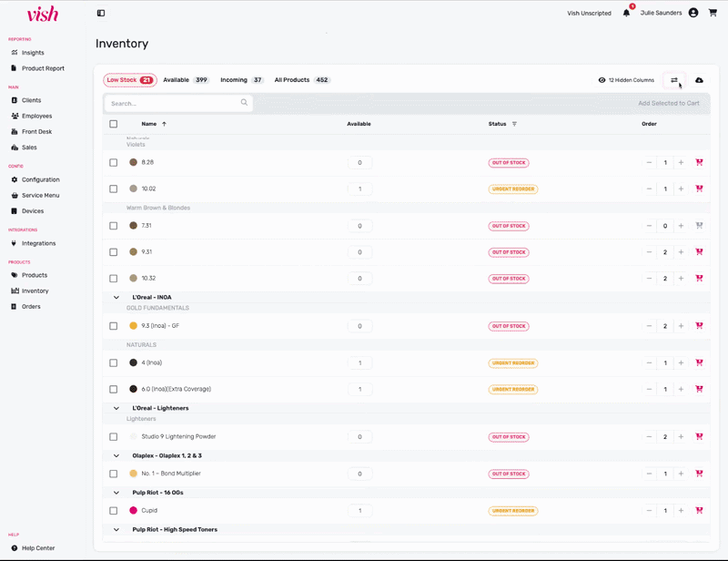Tick the checkbox for Cupid
The height and width of the screenshot is (561, 728).
coord(114,511)
